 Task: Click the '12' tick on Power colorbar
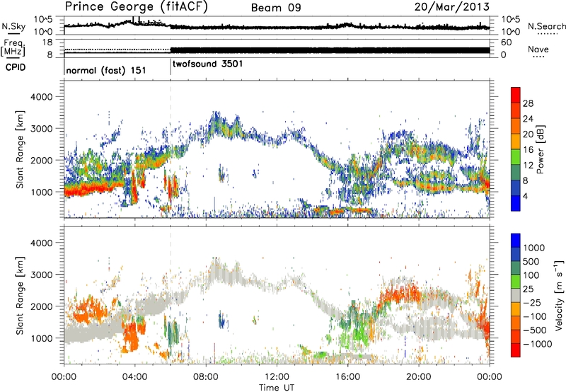528,166
